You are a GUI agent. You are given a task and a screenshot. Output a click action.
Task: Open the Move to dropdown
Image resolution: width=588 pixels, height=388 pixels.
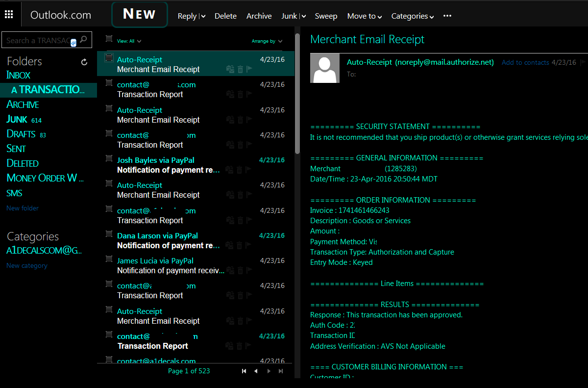coord(365,16)
